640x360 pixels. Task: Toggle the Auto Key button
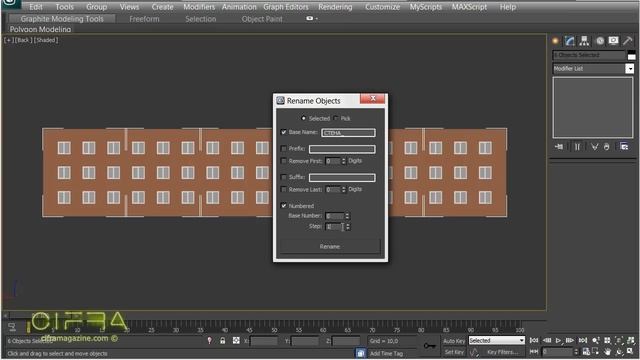coord(454,341)
